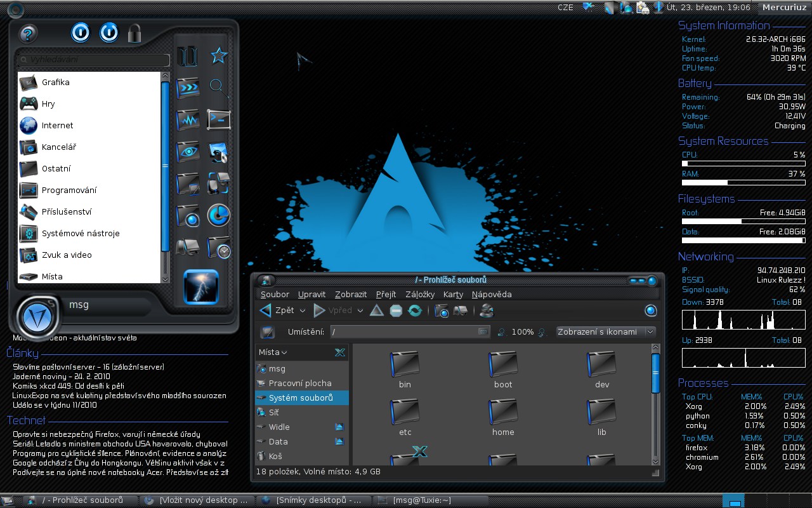Eject the Widle volume
This screenshot has height=508, width=812.
[339, 427]
